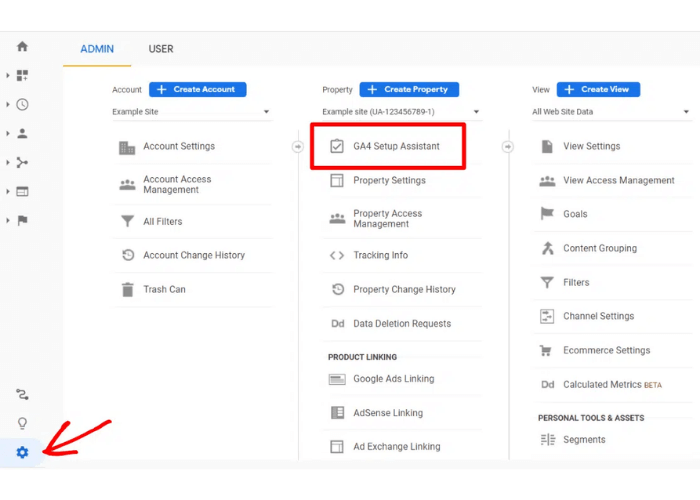Click the Google Ads Linking icon
Screen dimensions: 700x500
[337, 379]
